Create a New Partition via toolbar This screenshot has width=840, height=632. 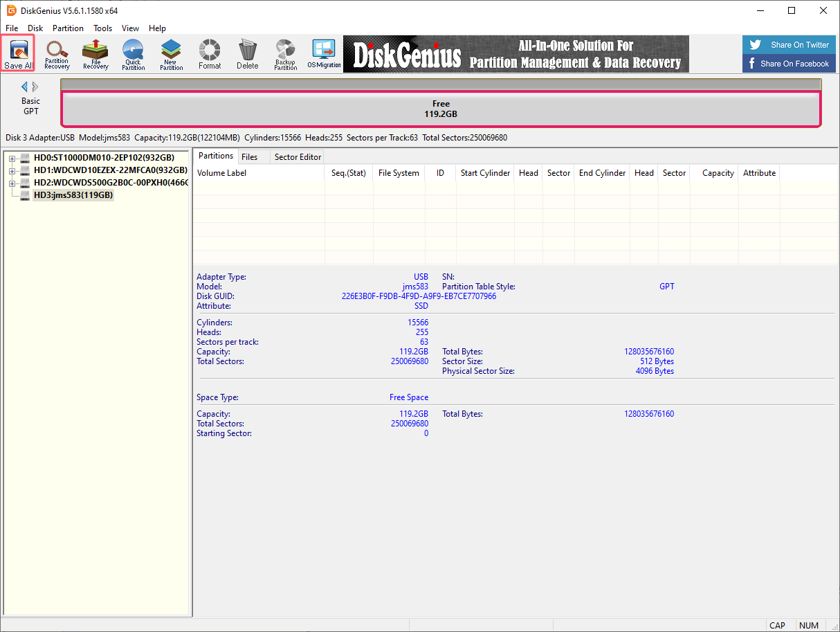171,53
